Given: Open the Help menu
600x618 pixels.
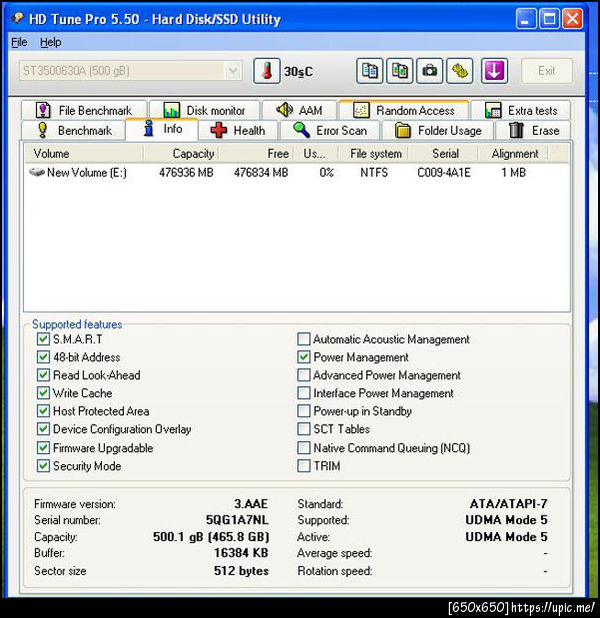Looking at the screenshot, I should pyautogui.click(x=50, y=42).
